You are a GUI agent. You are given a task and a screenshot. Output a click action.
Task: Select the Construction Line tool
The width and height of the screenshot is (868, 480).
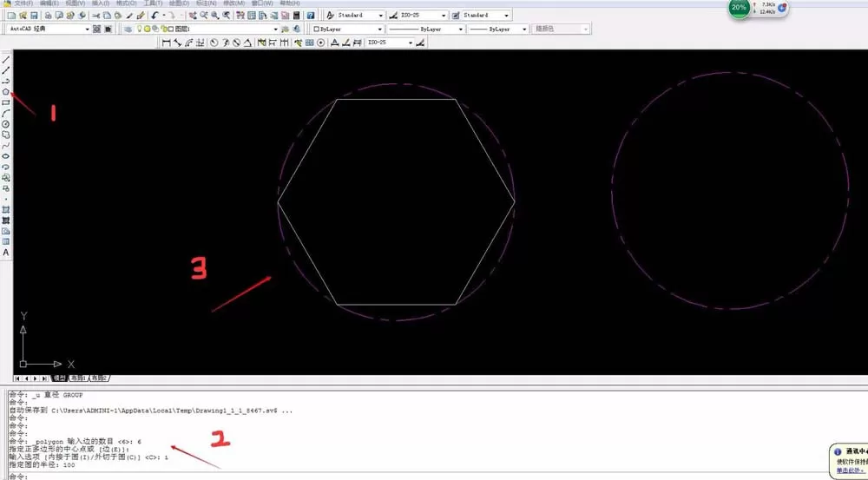(5, 70)
